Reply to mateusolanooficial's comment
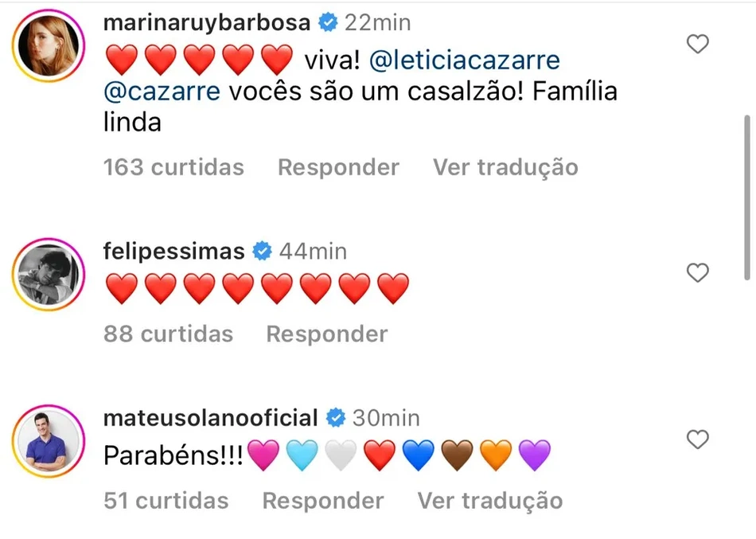Viewport: 756px width, 539px height. point(322,501)
